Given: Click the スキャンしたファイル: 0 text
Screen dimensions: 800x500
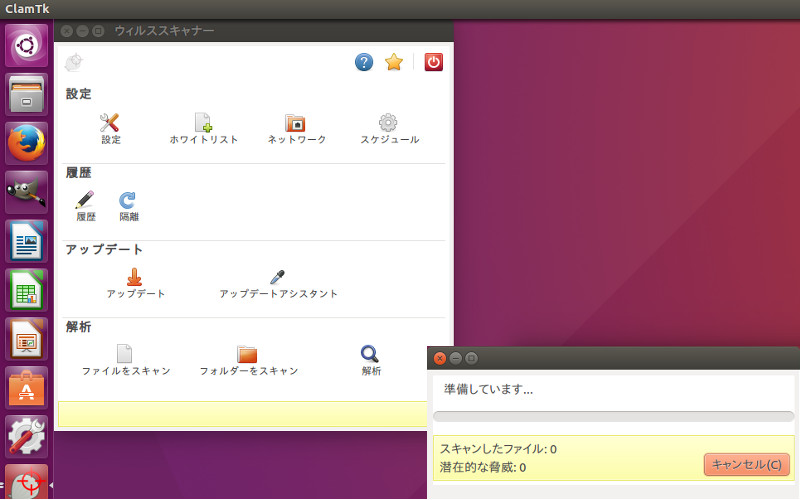Looking at the screenshot, I should pos(498,449).
